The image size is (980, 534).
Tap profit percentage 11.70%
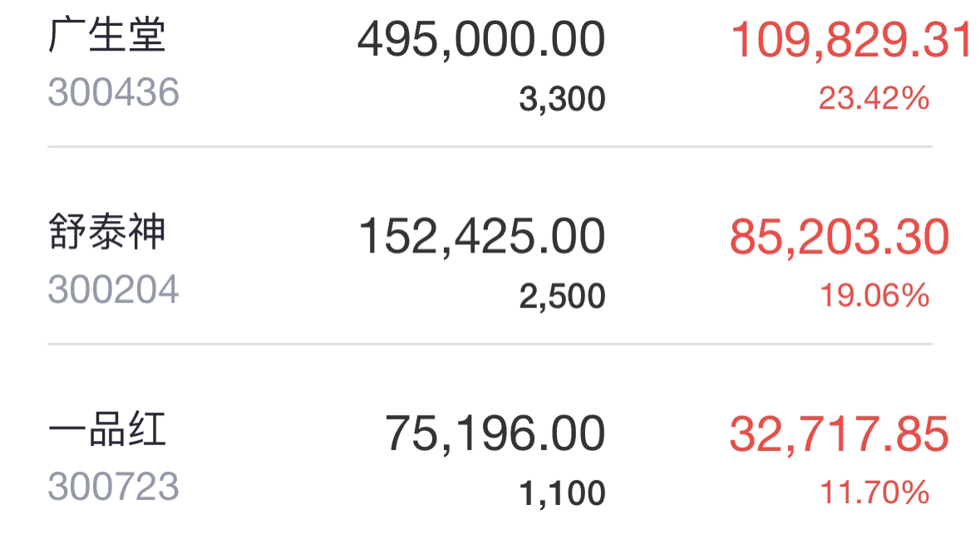click(874, 492)
